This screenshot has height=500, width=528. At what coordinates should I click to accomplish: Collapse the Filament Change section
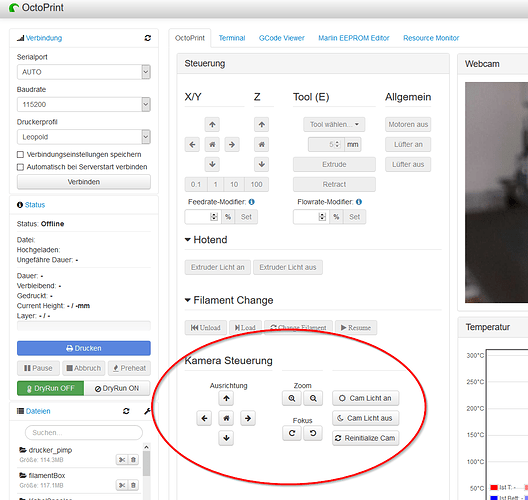[229, 300]
